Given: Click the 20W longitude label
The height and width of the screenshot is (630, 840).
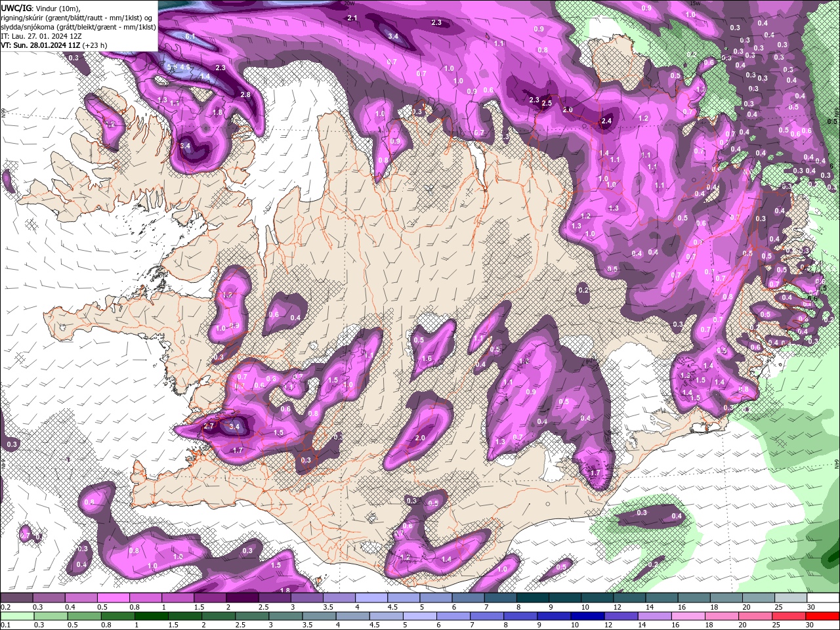Looking at the screenshot, I should [348, 3].
